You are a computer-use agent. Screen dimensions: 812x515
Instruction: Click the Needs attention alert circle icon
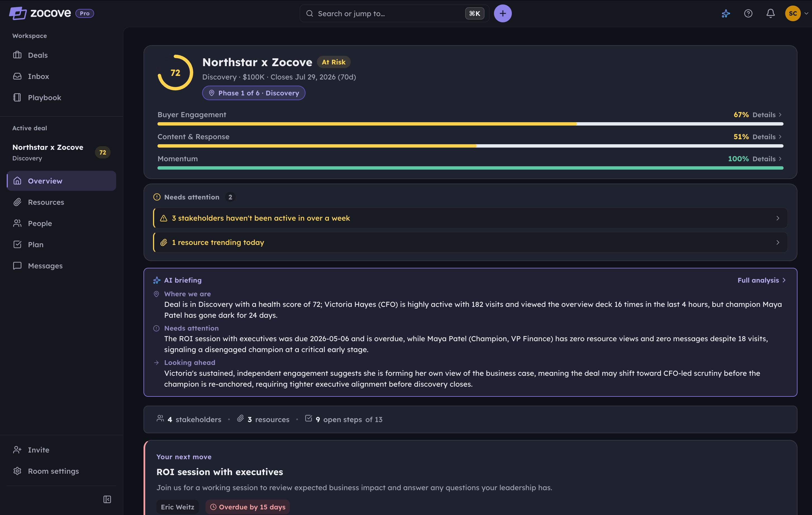tap(157, 197)
